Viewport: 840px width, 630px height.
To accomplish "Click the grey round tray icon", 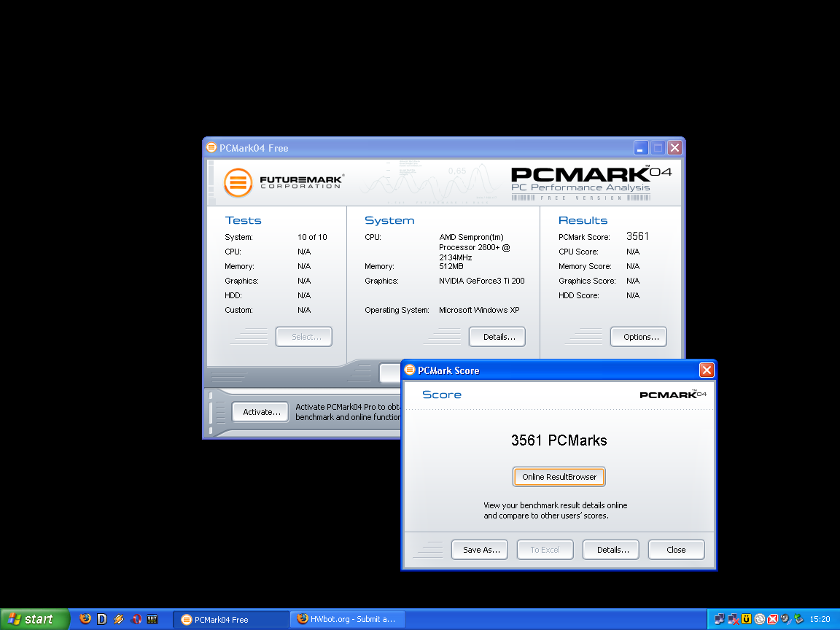I will coord(760,619).
